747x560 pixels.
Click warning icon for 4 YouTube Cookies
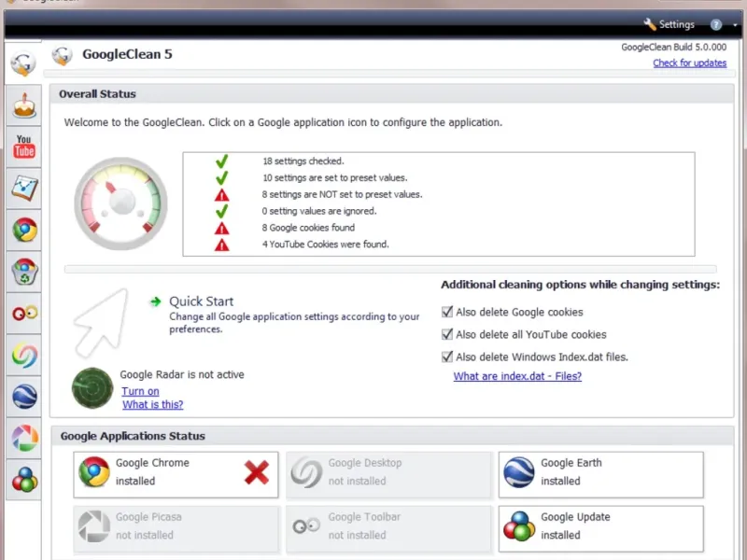point(221,245)
